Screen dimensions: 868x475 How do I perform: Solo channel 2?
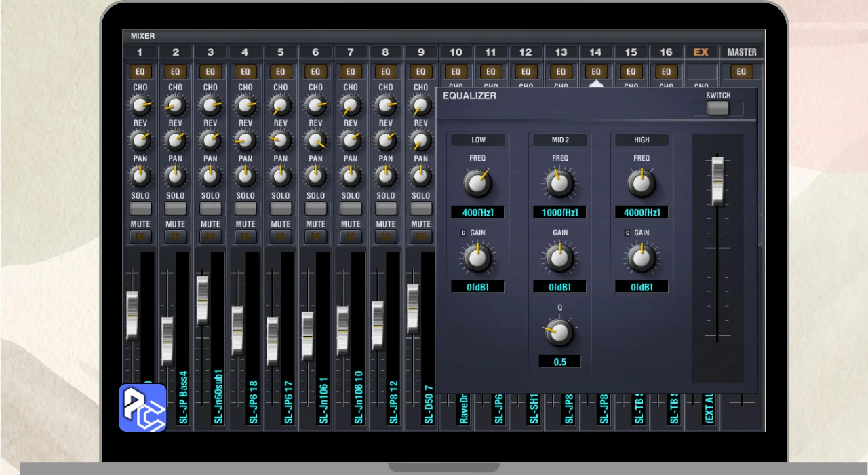pos(175,209)
